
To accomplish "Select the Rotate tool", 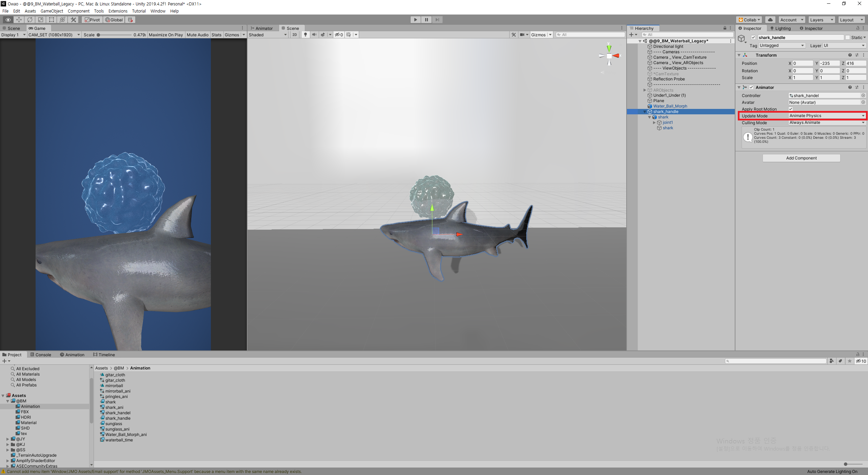I will pos(30,20).
